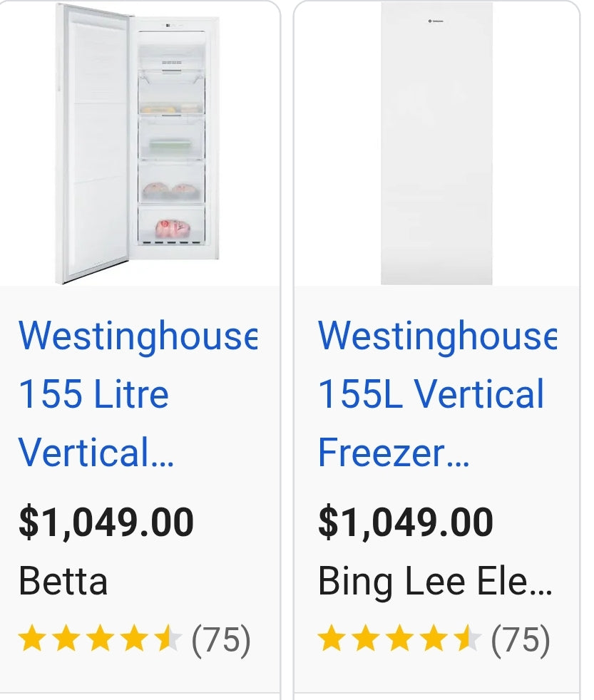Select the Bing Lee Ele… seller name
This screenshot has height=700, width=594.
tap(434, 581)
